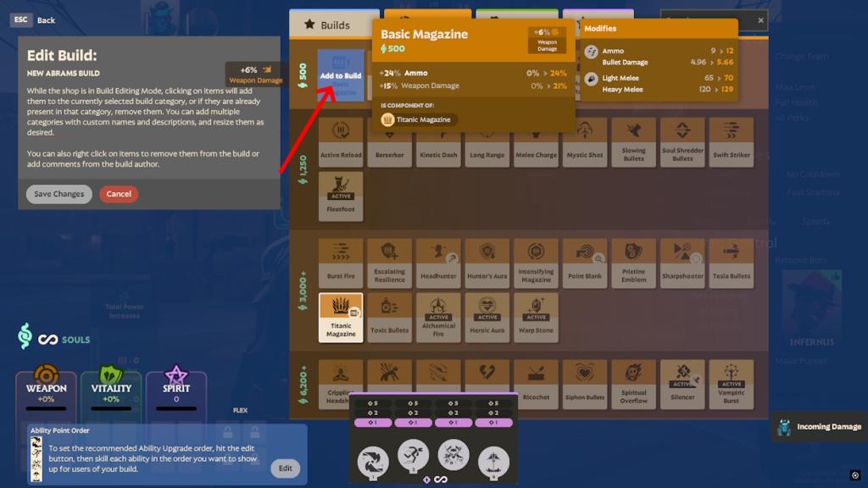This screenshot has height=488, width=868.
Task: Open Titanic Magazine component link in tooltip
Action: (419, 120)
